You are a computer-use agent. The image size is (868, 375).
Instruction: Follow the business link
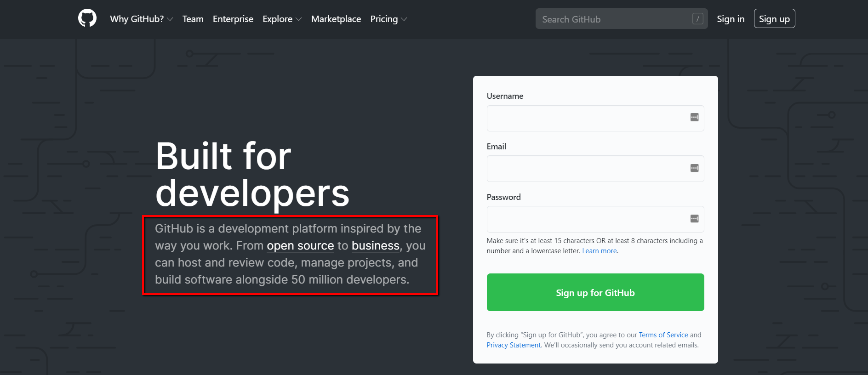point(376,246)
